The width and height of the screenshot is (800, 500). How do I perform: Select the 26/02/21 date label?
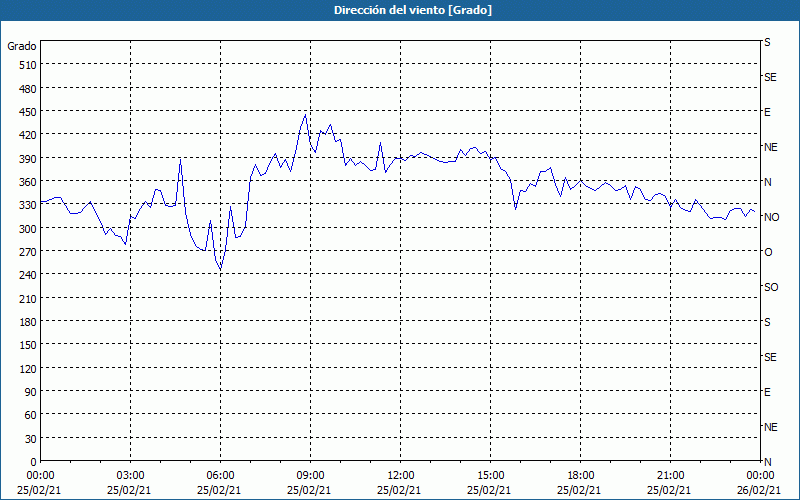point(761,490)
